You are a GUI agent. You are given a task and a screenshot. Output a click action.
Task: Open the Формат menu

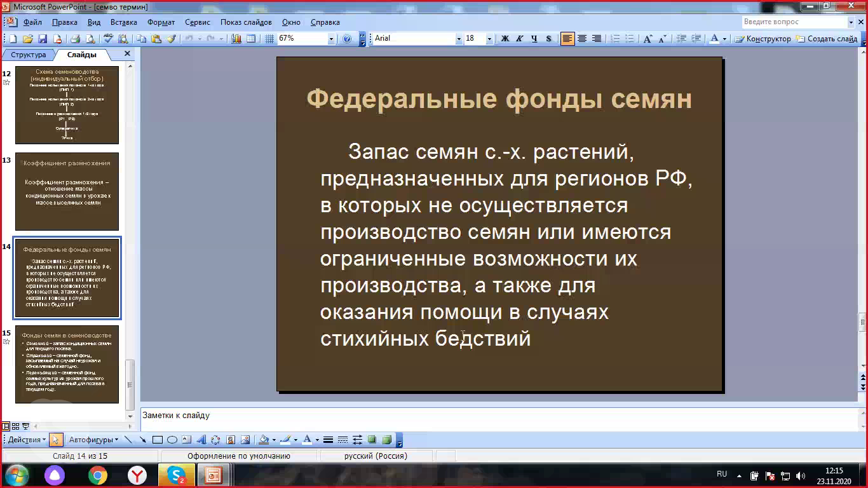click(x=161, y=22)
